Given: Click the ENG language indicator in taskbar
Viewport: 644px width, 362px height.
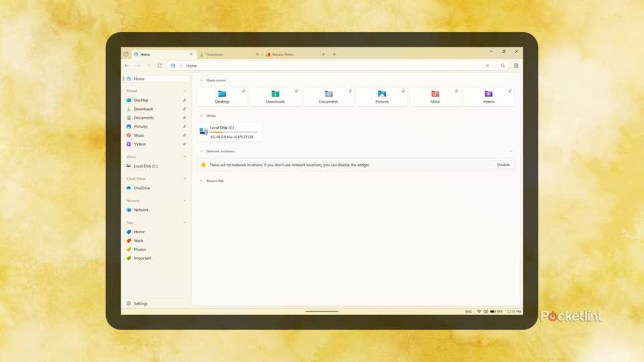Looking at the screenshot, I should pyautogui.click(x=469, y=312).
